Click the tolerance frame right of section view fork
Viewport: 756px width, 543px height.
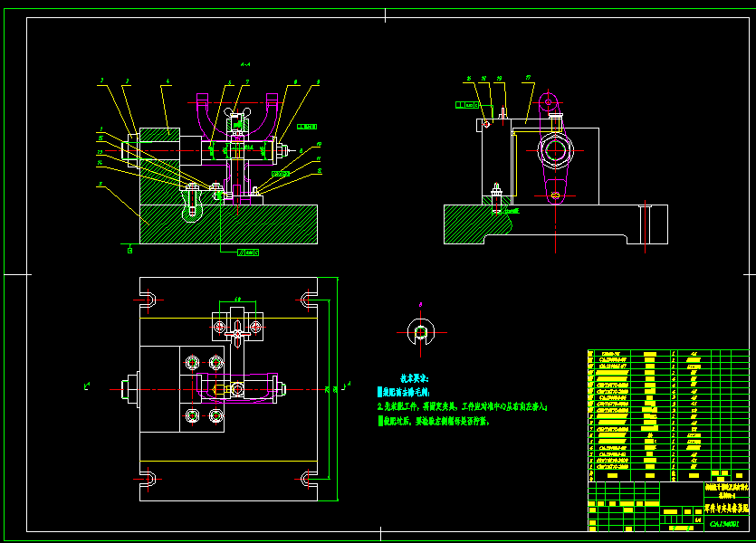coord(307,127)
